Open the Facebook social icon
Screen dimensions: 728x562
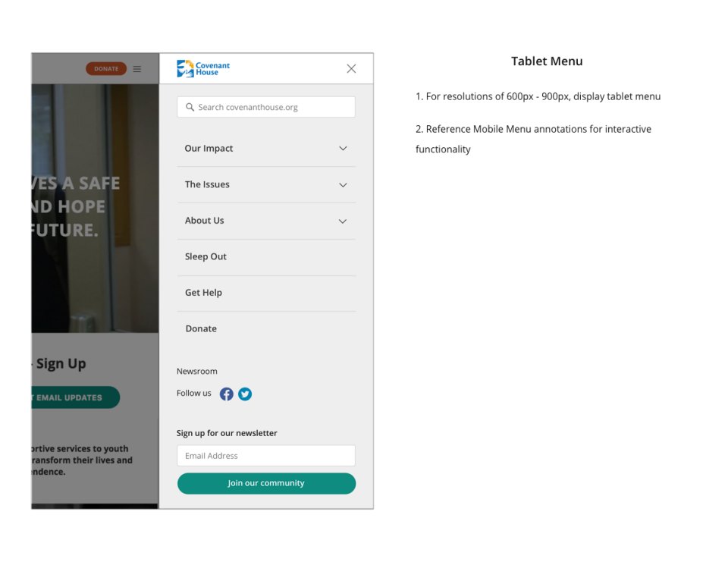click(x=227, y=394)
